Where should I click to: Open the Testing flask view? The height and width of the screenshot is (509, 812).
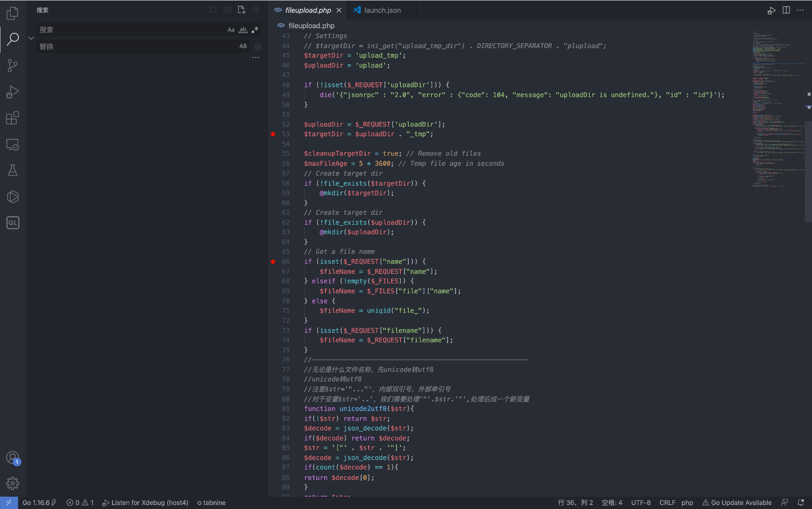[x=13, y=170]
